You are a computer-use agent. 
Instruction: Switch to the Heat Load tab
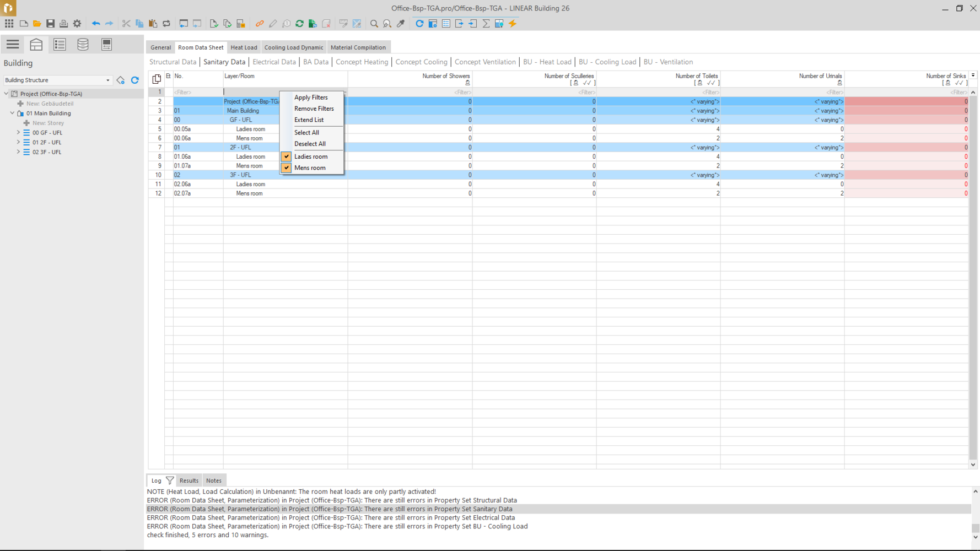tap(244, 47)
